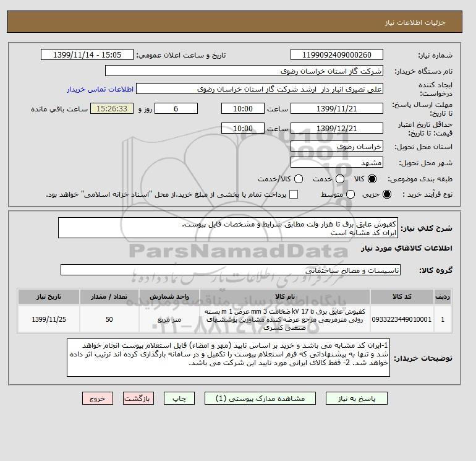Click response deadline date 1399/11/21

click(337, 108)
